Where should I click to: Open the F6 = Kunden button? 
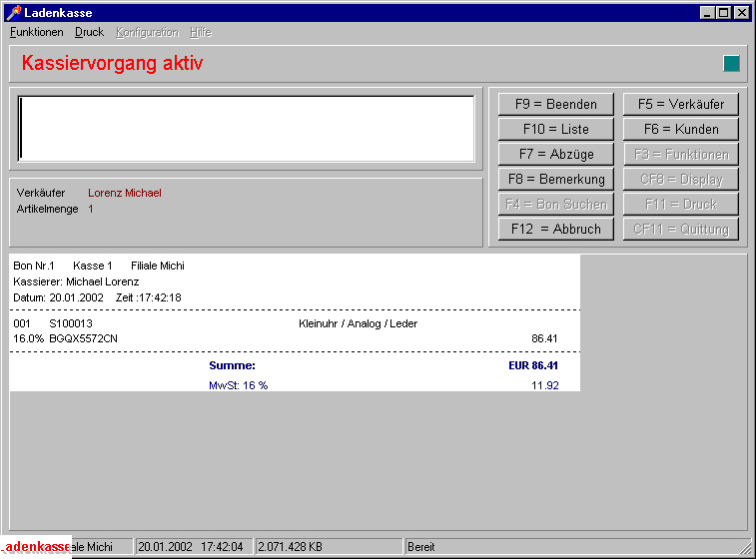[x=681, y=129]
